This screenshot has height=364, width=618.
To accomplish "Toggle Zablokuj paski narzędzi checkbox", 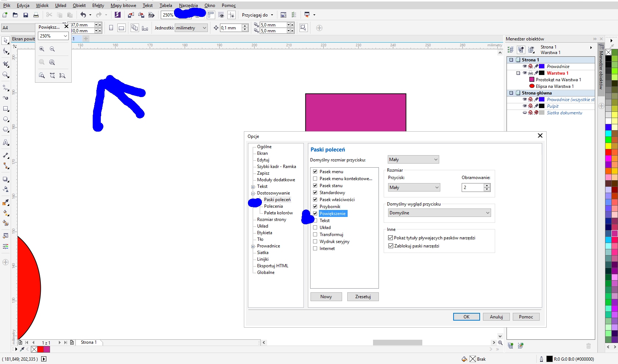I will point(391,246).
